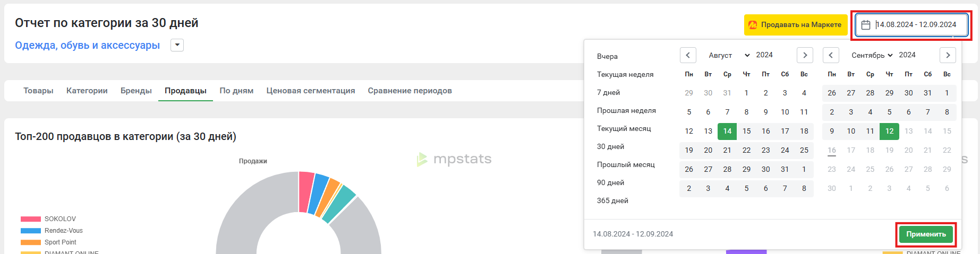Click the Продажи chart title
The height and width of the screenshot is (254, 980).
point(253,161)
